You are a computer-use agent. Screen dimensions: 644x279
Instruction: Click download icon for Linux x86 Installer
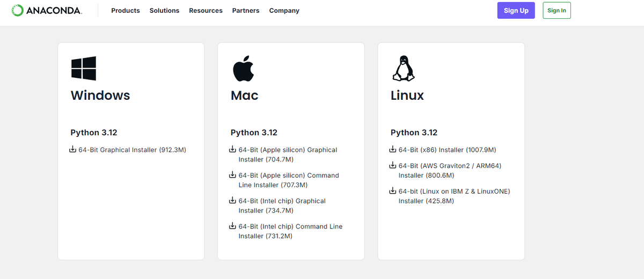[393, 150]
